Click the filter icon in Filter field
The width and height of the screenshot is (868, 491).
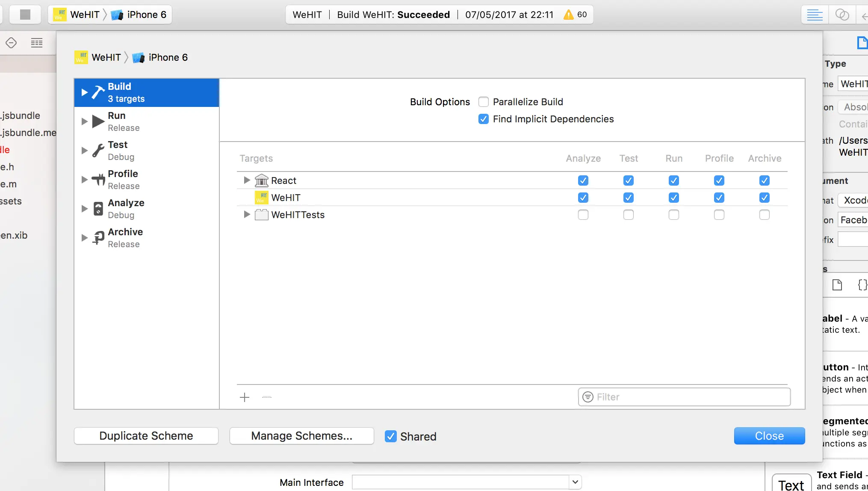[588, 397]
